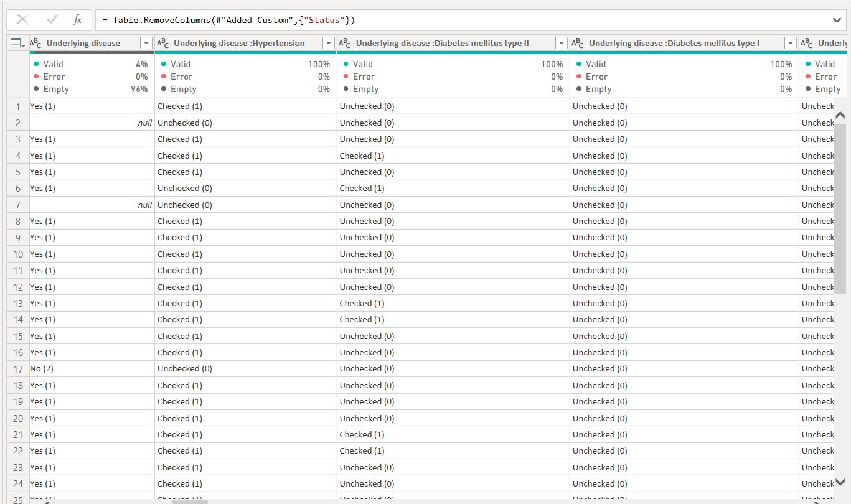Click Checked (1) Diabetes type II cell in row 21
This screenshot has height=504, width=851.
[453, 434]
